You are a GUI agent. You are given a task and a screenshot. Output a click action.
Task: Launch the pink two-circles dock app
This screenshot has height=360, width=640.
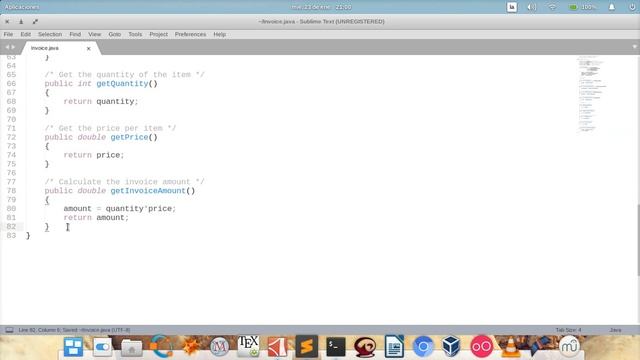coord(481,347)
